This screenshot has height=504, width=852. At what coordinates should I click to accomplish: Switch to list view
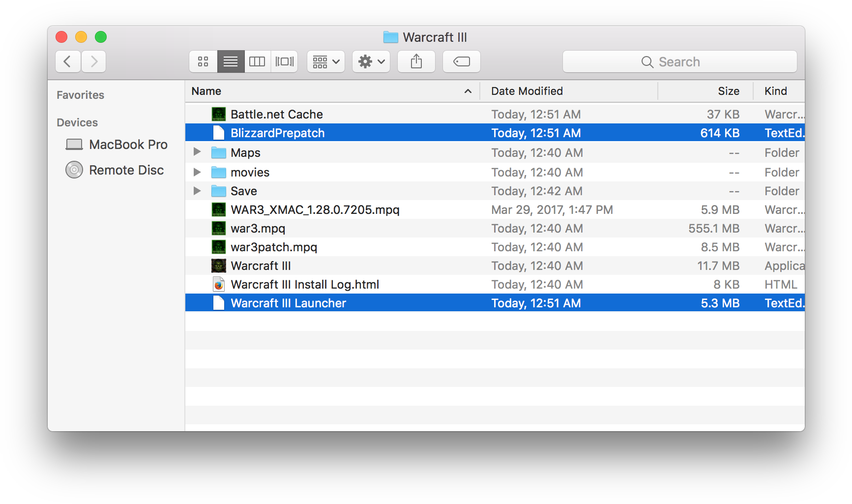pyautogui.click(x=231, y=61)
